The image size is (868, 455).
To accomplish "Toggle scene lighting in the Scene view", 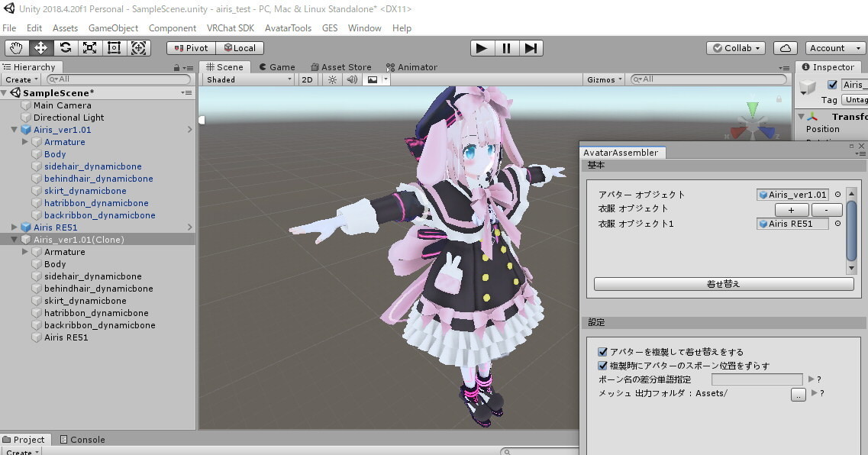I will (331, 79).
